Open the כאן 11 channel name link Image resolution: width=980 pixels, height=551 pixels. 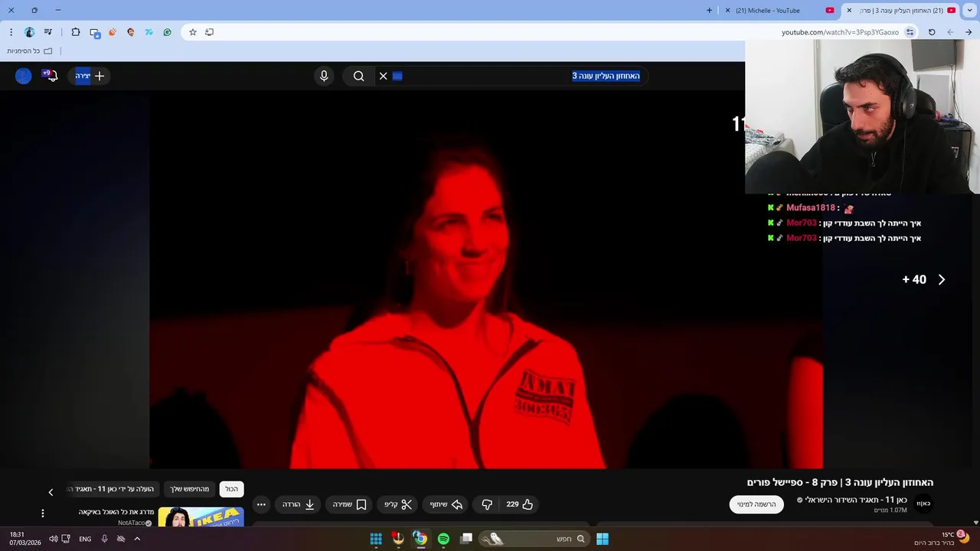coord(856,500)
